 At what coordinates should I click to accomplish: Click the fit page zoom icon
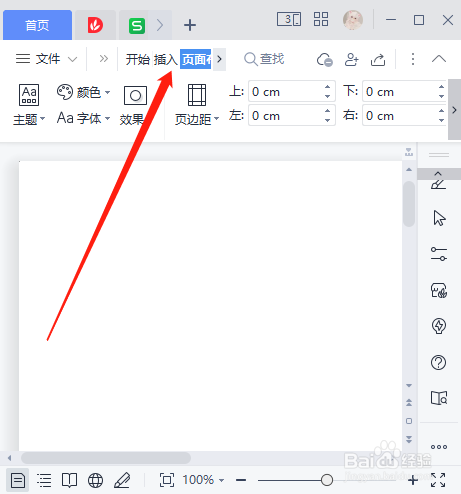coord(167,480)
